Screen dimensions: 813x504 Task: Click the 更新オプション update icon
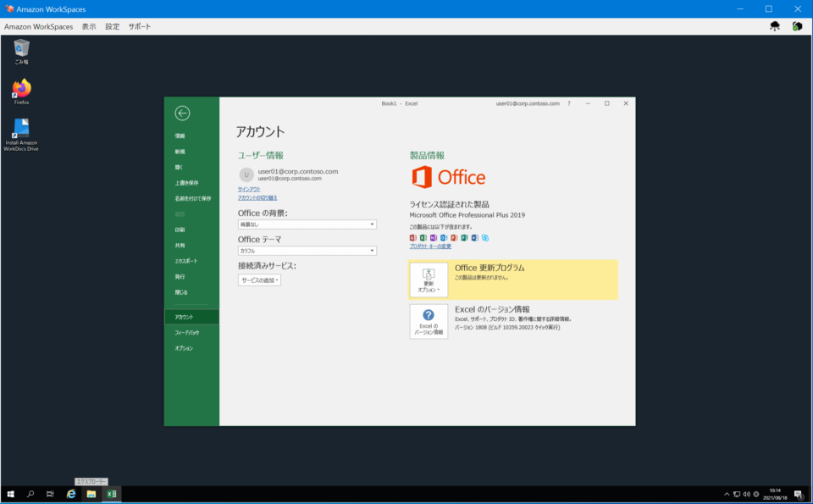(429, 280)
